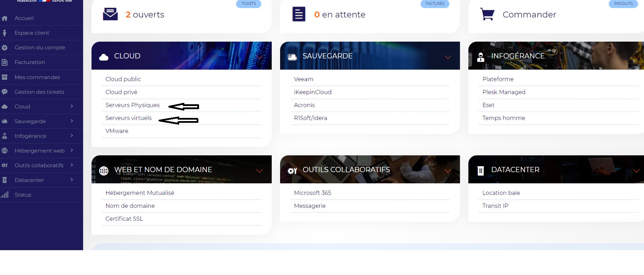Click the gears icon in OUTILS COLLABORATIFS header
The image size is (644, 275).
click(292, 171)
